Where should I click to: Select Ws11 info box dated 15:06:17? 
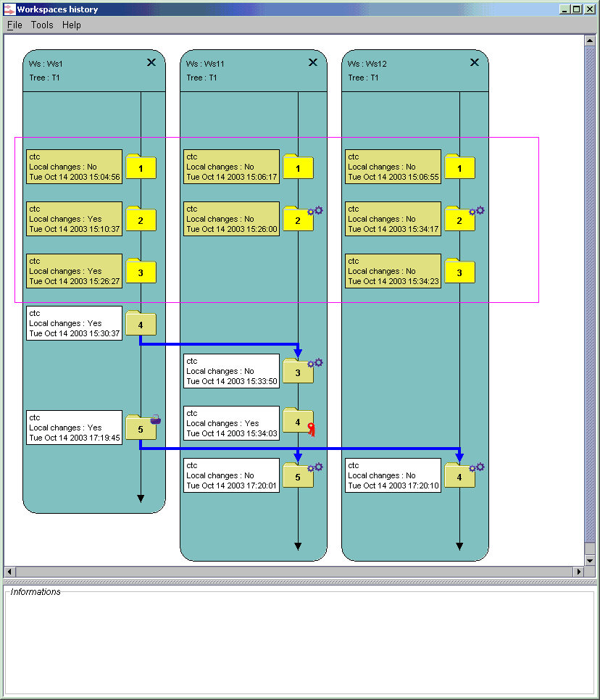tap(231, 167)
